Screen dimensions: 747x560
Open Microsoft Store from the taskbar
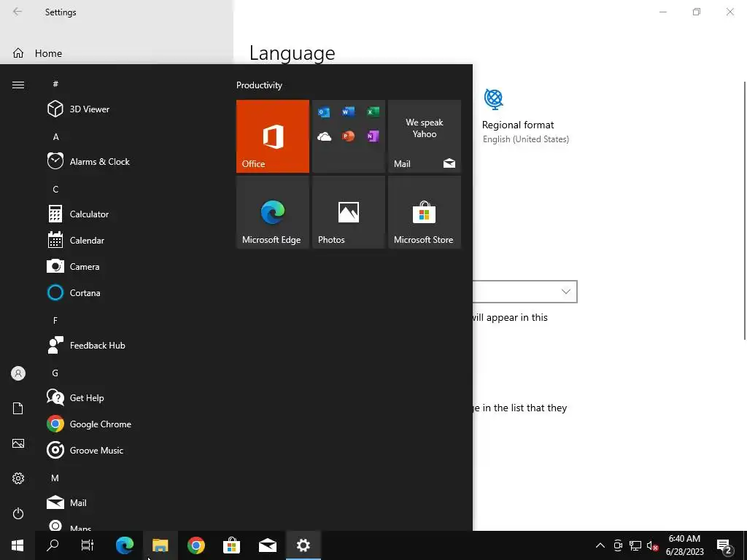pyautogui.click(x=231, y=545)
